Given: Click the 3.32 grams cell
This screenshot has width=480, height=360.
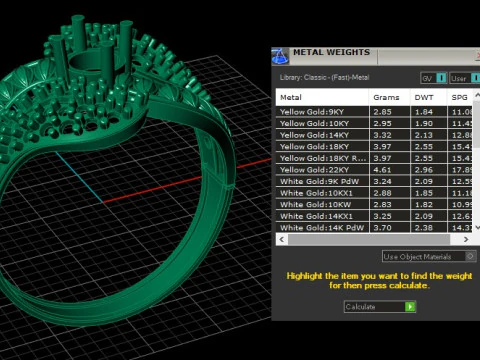Looking at the screenshot, I should click(x=389, y=135).
